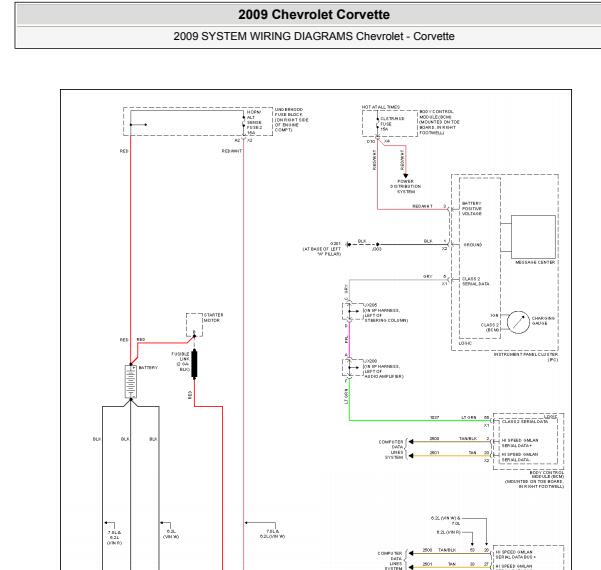Viewport: 601px width, 570px height.
Task: Click the '7.0L & 6.2L (VIN R)' note at lower left
Action: pyautogui.click(x=114, y=538)
